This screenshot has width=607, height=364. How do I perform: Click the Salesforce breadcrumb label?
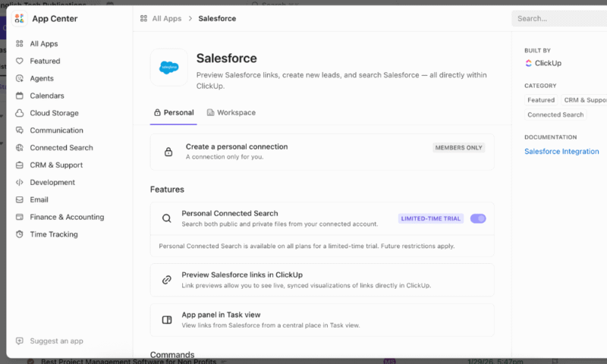(217, 18)
